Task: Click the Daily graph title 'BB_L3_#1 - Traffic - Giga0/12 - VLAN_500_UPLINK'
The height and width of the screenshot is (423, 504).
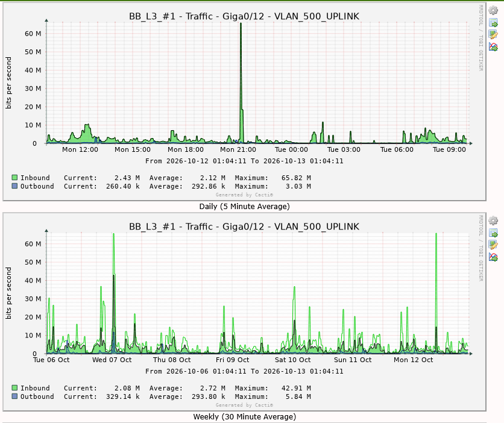Action: pos(244,16)
